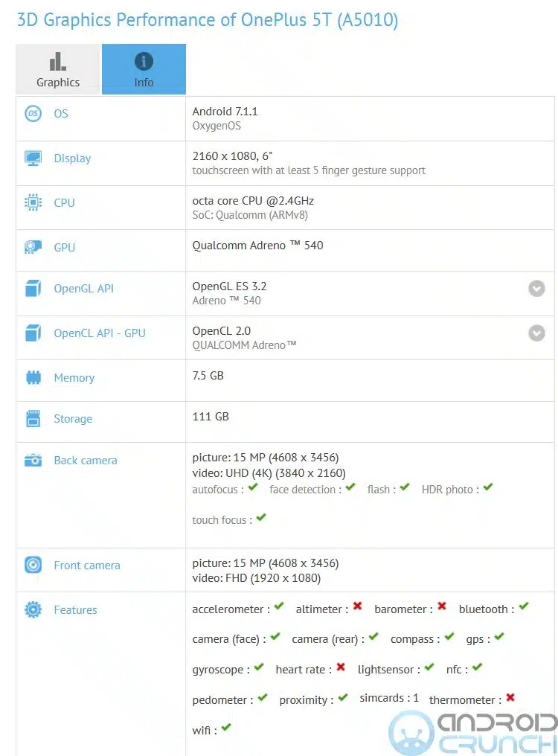This screenshot has height=756, width=558.
Task: Click the thermometer red cross mark
Action: pyautogui.click(x=510, y=698)
